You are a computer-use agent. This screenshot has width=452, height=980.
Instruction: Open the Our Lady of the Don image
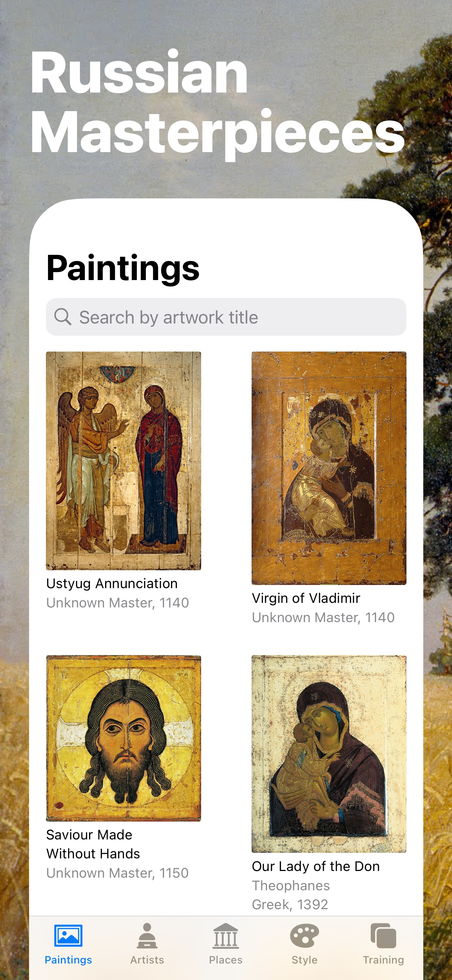tap(329, 754)
